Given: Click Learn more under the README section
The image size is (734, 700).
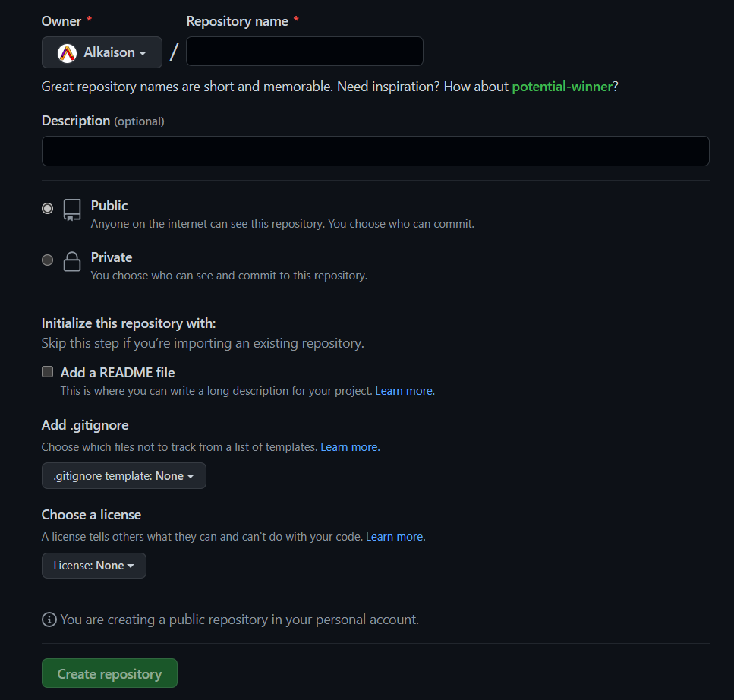Looking at the screenshot, I should (x=404, y=390).
